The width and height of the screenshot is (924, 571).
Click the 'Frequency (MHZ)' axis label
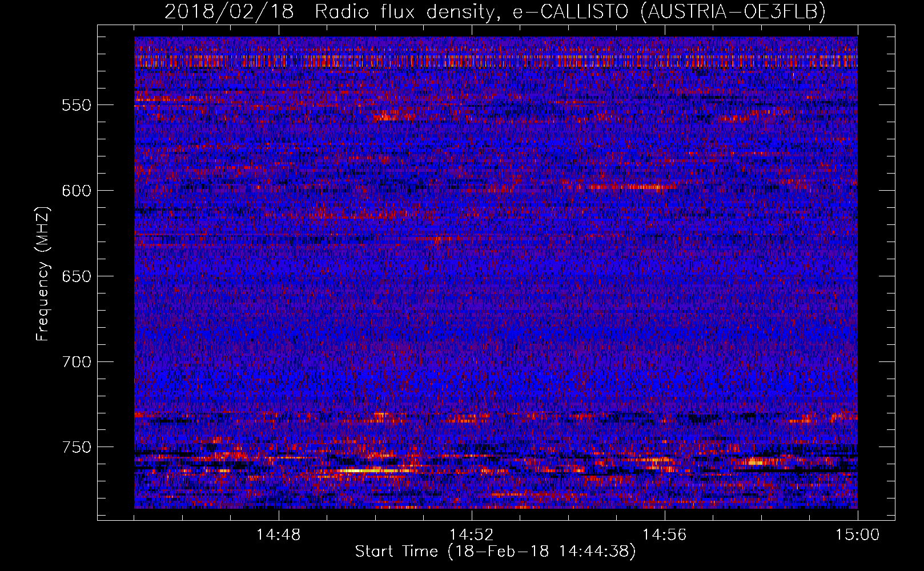click(x=43, y=274)
